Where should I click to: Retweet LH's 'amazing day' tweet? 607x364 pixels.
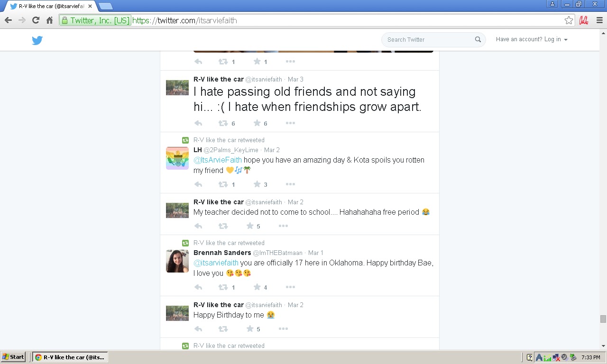tap(223, 184)
